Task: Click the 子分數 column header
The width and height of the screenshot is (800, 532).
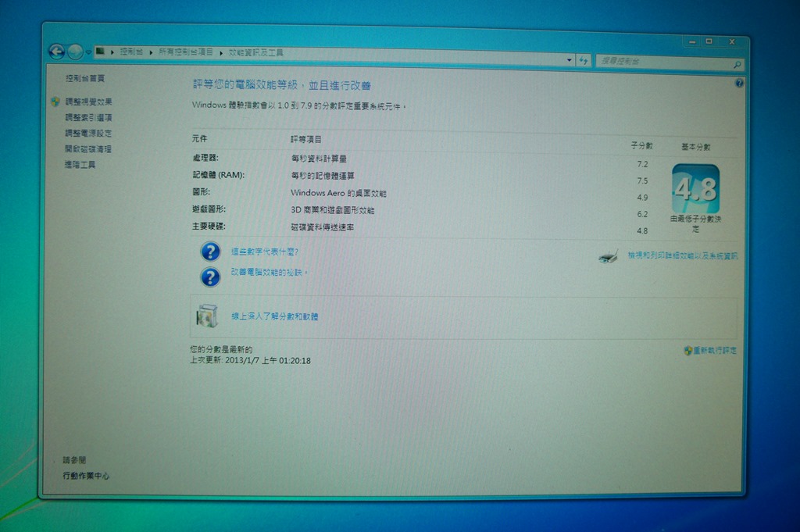Action: point(641,146)
